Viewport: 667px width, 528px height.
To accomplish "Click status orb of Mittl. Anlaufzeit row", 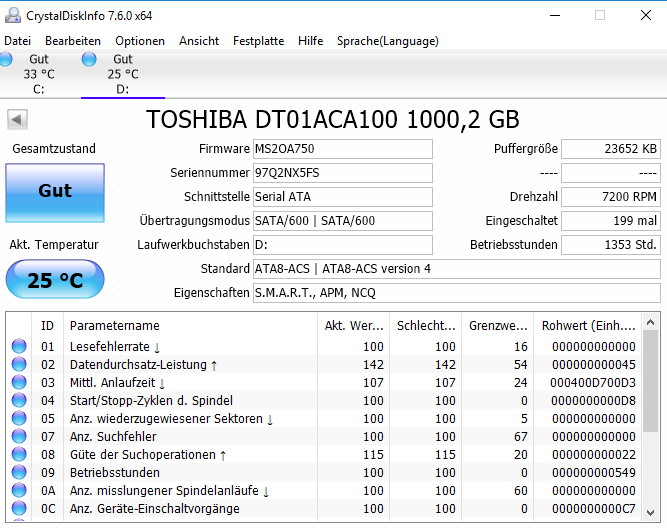I will click(19, 382).
